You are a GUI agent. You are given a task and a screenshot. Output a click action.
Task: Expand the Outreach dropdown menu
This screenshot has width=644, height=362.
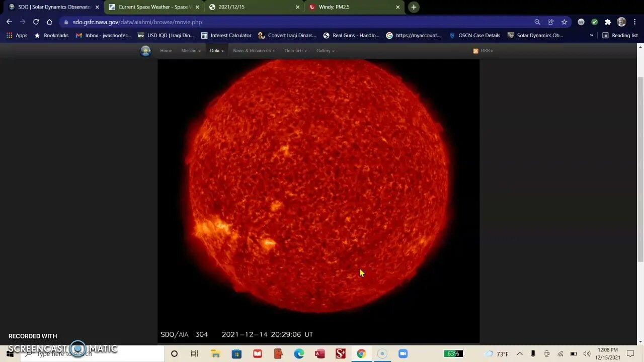[x=295, y=51]
